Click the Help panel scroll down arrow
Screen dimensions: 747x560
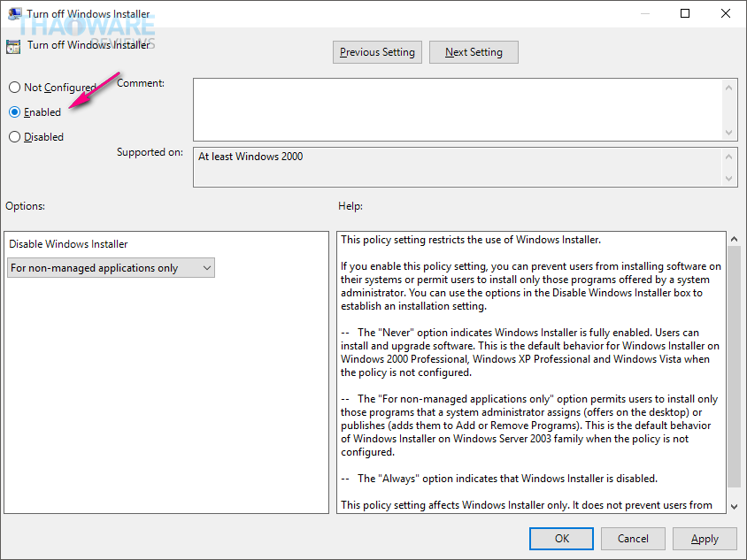[x=734, y=506]
